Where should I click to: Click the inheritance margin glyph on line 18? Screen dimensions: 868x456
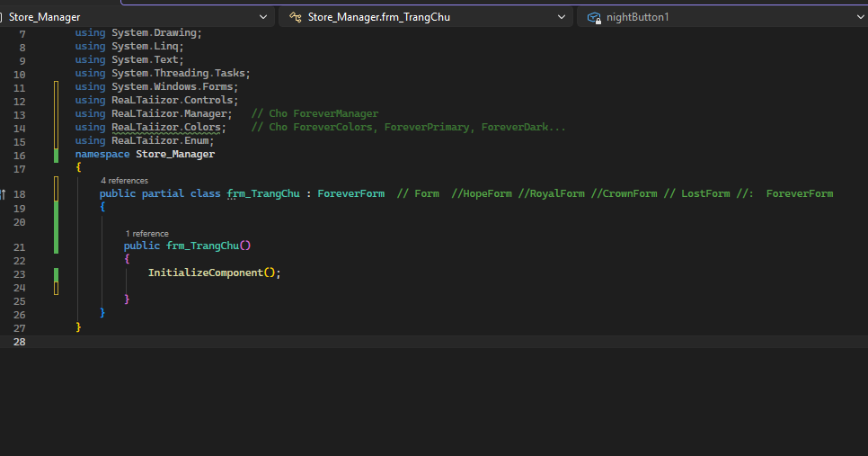(4, 194)
